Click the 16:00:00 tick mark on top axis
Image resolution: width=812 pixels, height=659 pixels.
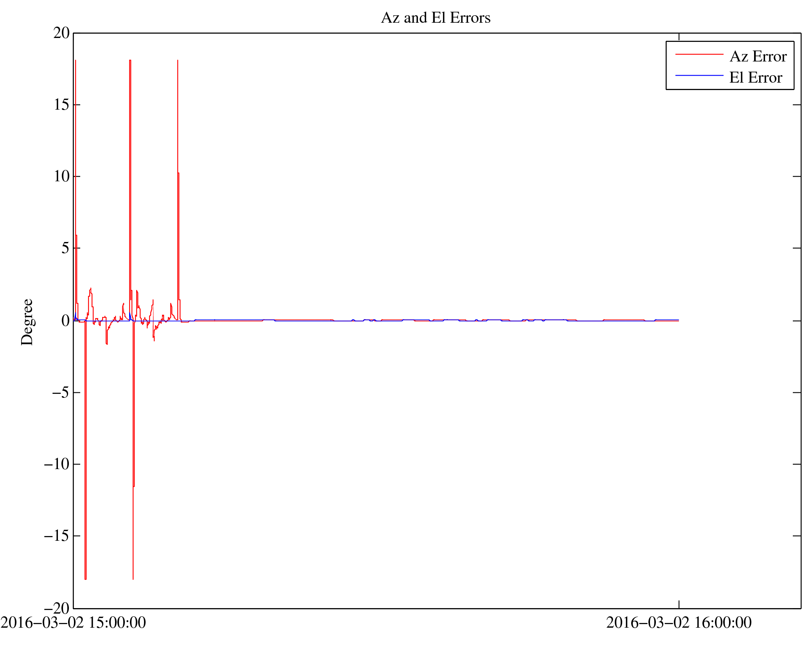coord(679,36)
